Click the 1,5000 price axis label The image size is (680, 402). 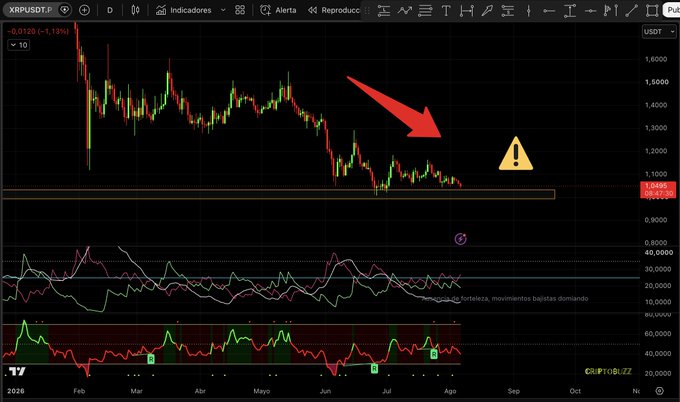657,82
